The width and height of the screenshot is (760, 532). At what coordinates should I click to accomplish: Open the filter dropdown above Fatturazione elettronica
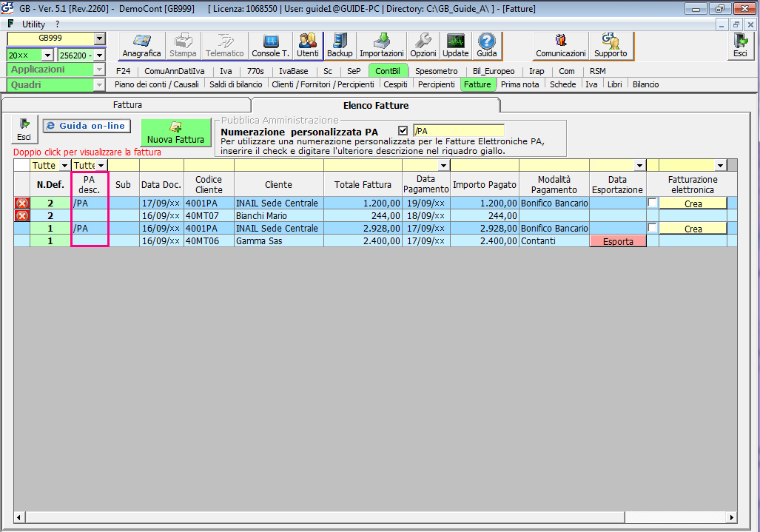720,165
